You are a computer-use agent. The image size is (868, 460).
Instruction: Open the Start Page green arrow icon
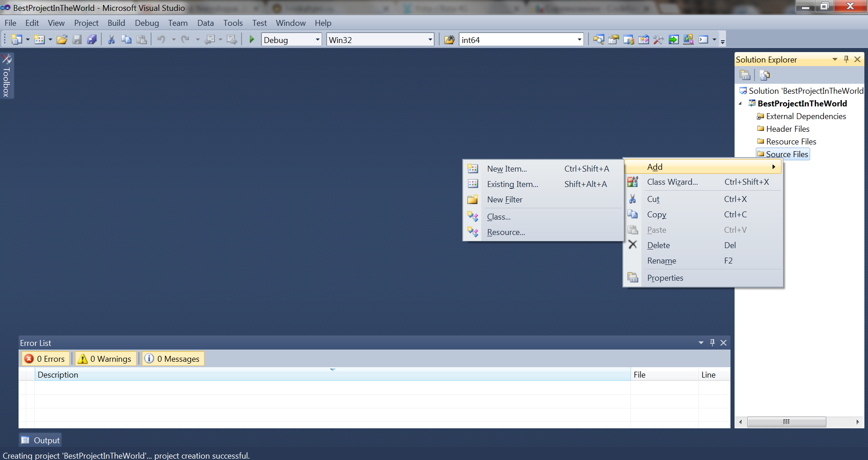coord(674,40)
